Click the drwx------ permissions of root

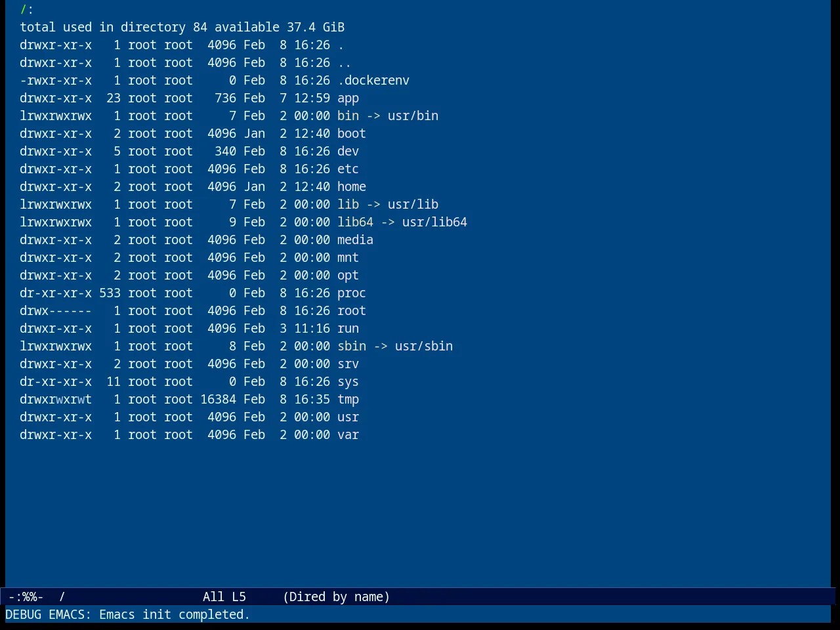pos(56,311)
